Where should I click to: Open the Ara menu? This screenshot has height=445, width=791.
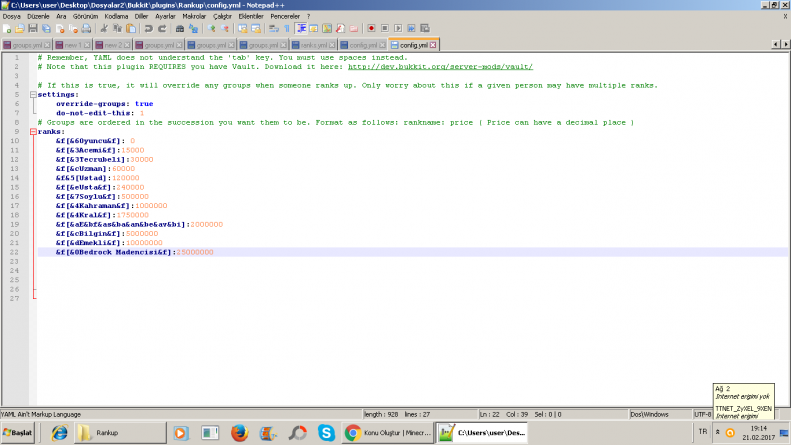pyautogui.click(x=61, y=16)
